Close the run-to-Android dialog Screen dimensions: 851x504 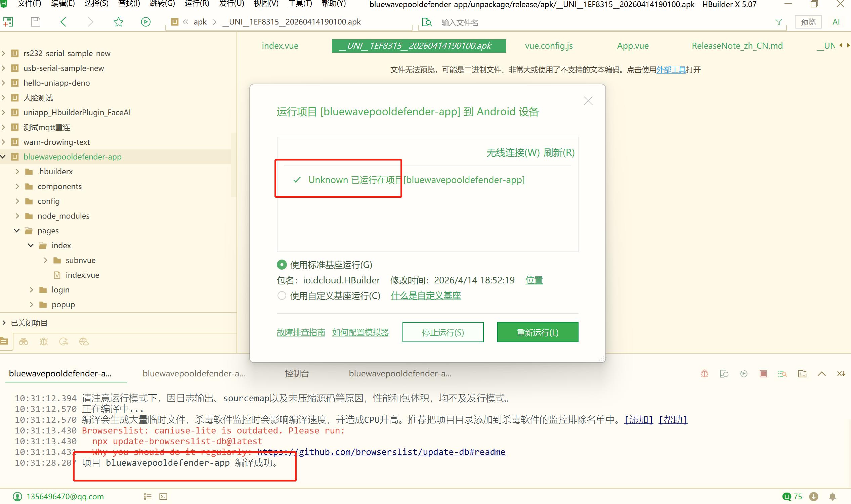click(588, 101)
